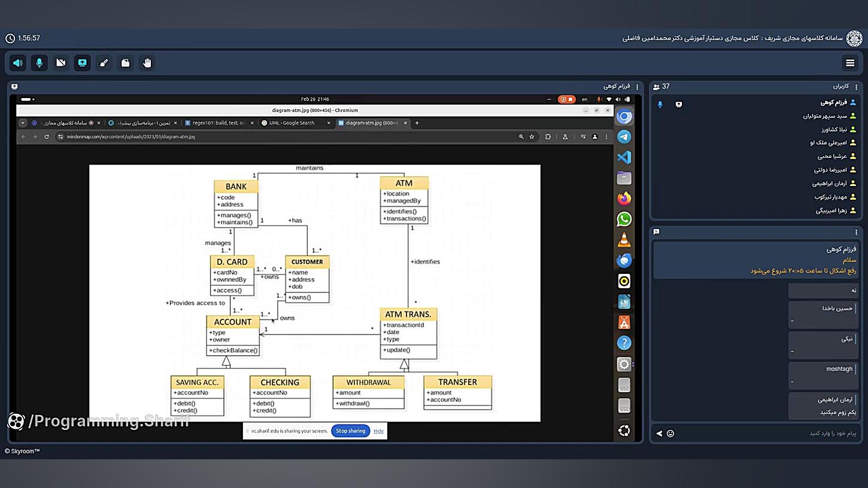Open the shared screen panel options menu

[638, 87]
